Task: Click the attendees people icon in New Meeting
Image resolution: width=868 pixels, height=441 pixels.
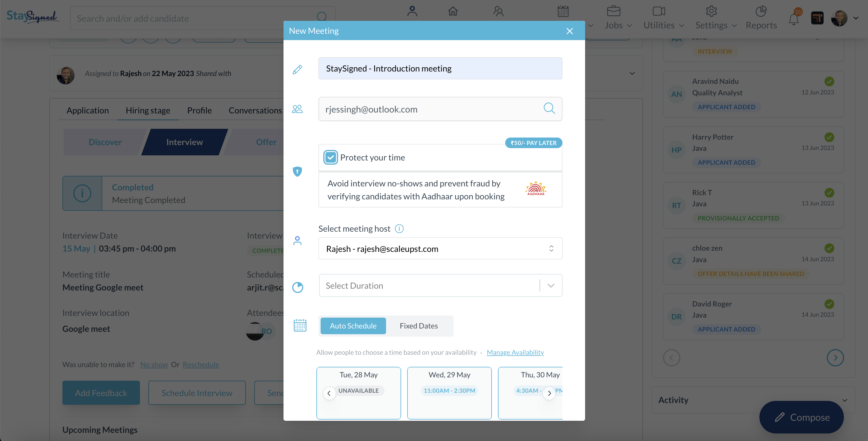Action: coord(297,109)
